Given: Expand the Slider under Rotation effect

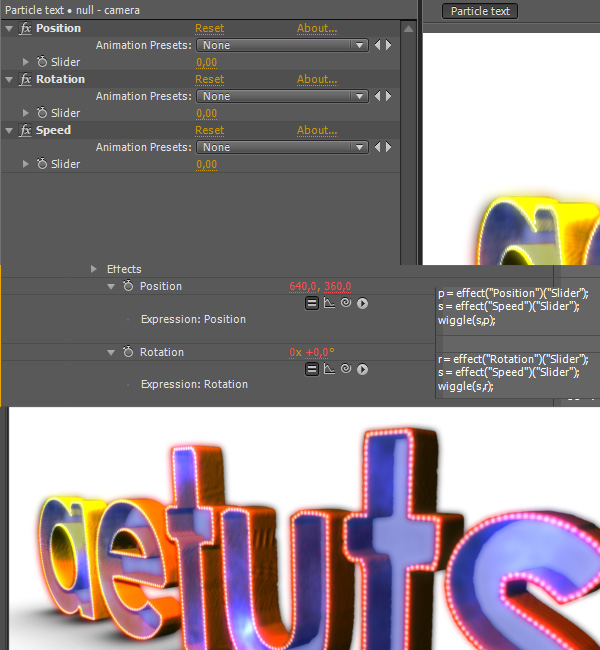Looking at the screenshot, I should (26, 113).
